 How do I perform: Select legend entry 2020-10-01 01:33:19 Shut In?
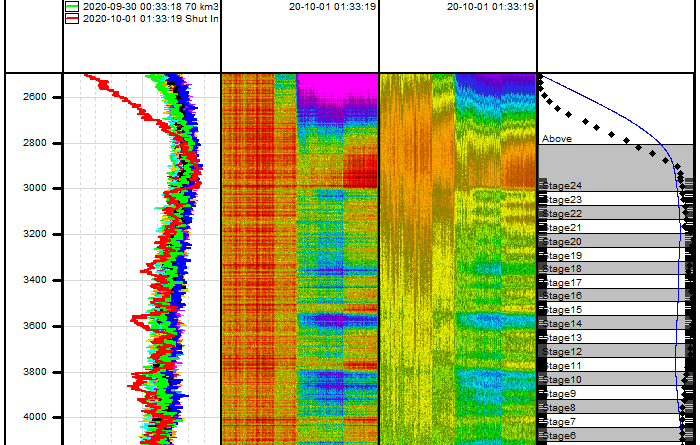150,19
